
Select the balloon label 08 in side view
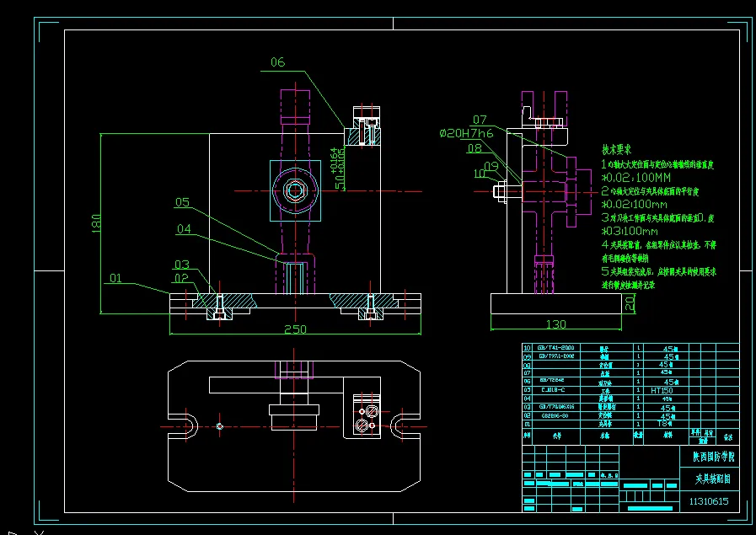475,148
